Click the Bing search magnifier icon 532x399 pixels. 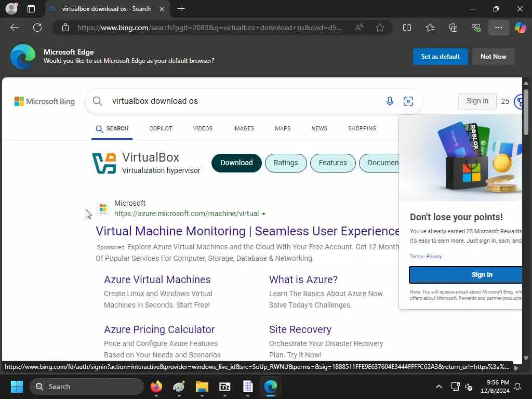[x=97, y=101]
